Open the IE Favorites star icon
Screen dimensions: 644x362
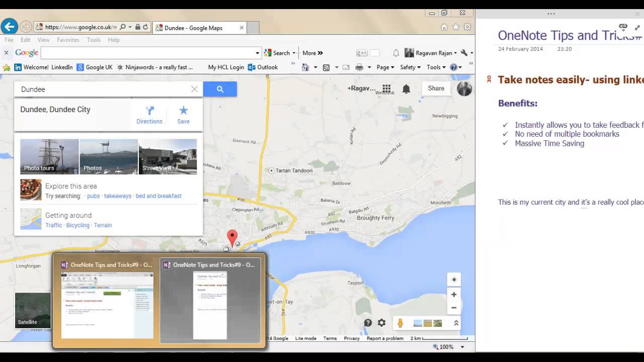pos(456,27)
